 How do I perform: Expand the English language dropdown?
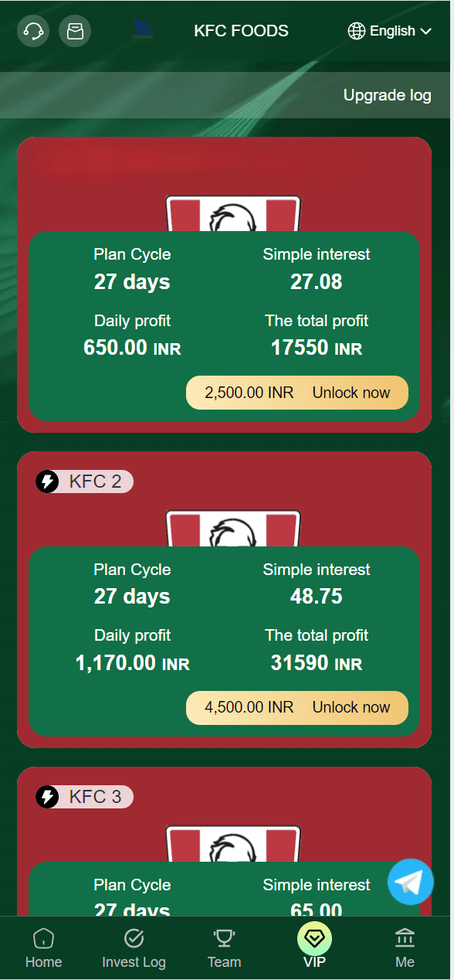click(390, 31)
